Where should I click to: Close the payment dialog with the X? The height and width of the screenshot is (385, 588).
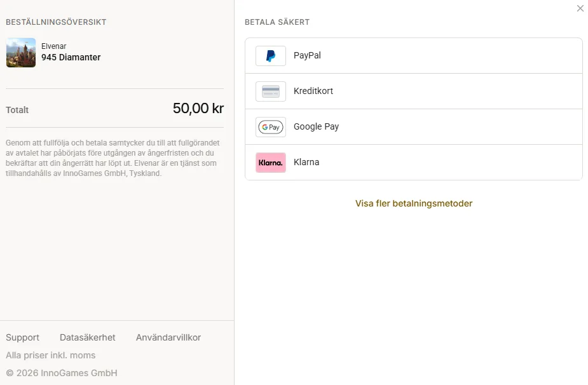tap(580, 8)
